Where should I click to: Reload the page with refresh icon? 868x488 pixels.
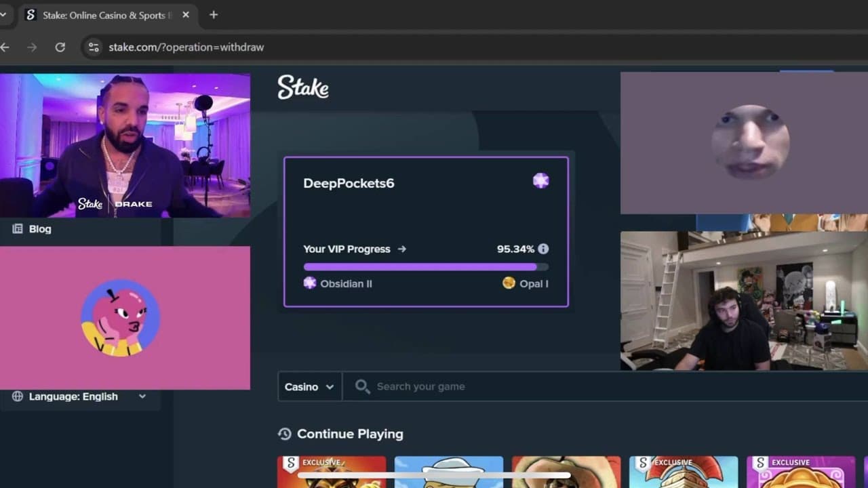pyautogui.click(x=60, y=47)
